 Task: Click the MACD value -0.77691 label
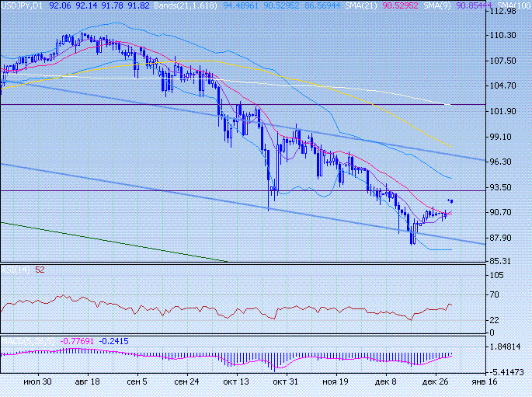pos(78,341)
